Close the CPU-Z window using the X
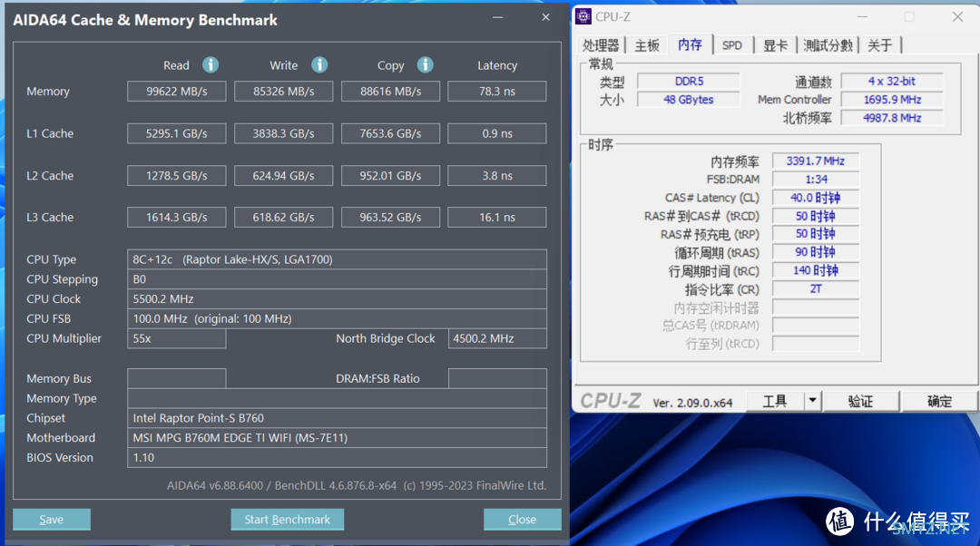980x546 pixels. tap(957, 17)
